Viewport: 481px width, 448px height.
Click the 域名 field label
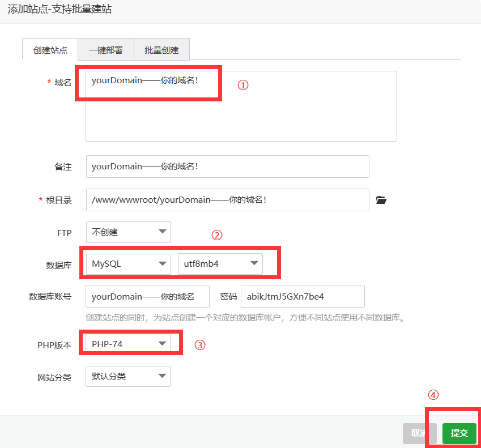(x=63, y=83)
